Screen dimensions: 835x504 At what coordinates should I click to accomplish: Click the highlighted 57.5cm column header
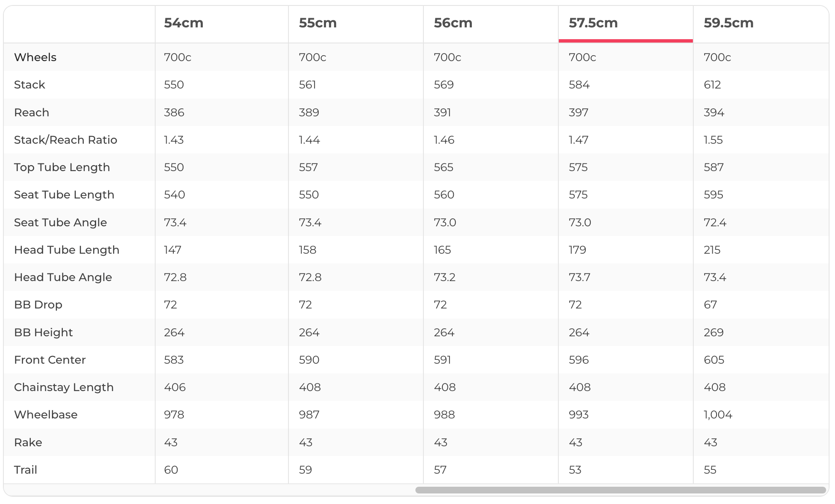593,23
